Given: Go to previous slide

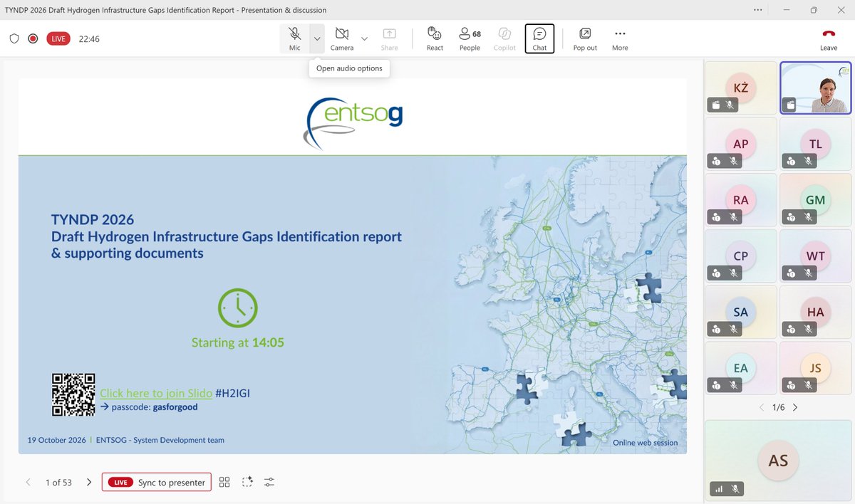Looking at the screenshot, I should click(28, 482).
